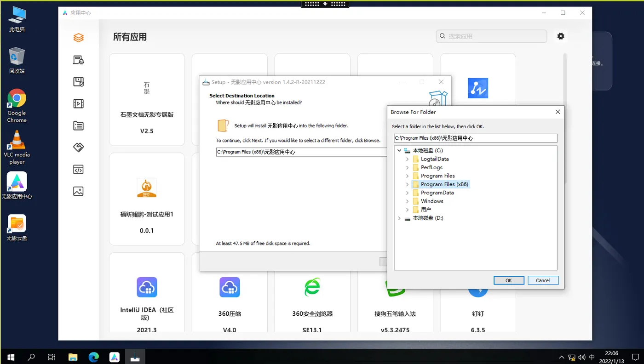The image size is (644, 364).
Task: Expand the ProgramData folder node
Action: click(408, 193)
